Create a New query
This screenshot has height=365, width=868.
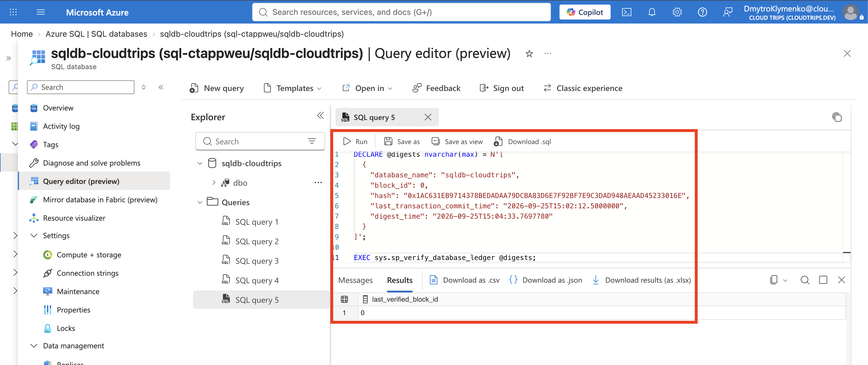[217, 88]
